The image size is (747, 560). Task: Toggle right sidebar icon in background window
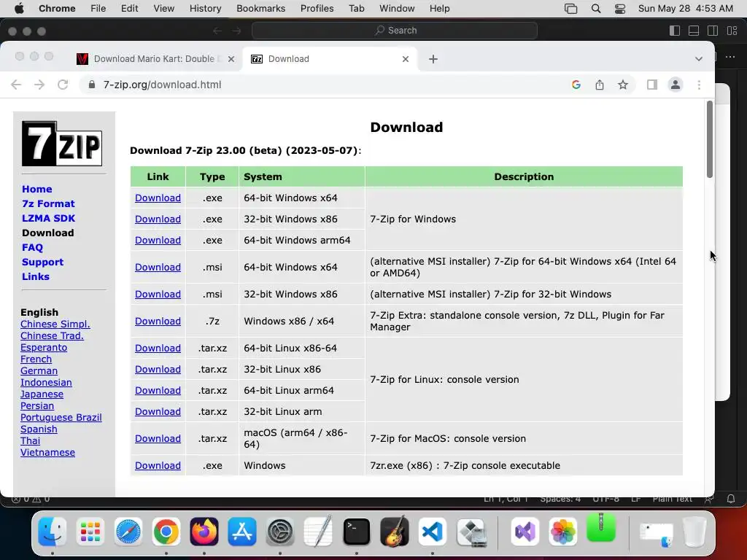(713, 31)
